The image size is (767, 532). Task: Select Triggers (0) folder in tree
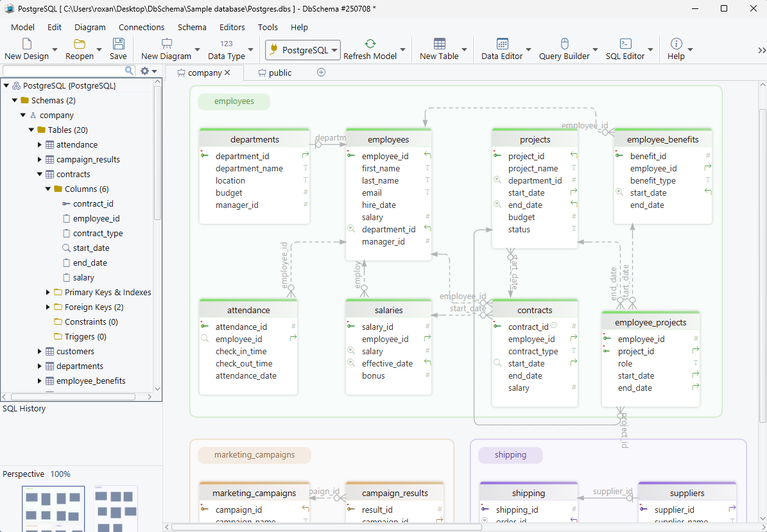pyautogui.click(x=85, y=336)
